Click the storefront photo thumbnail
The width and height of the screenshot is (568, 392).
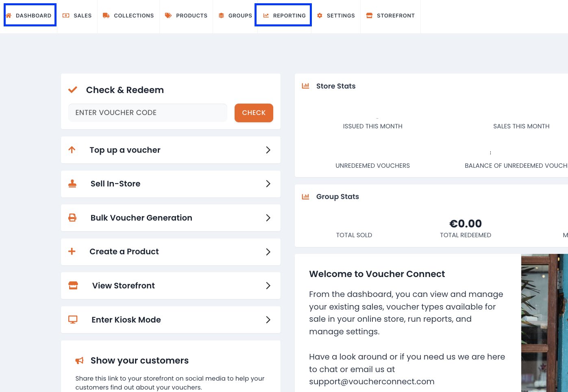[x=544, y=323]
